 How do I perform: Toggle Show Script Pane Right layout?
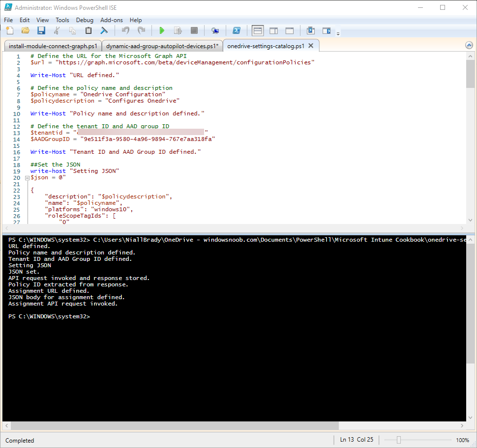click(274, 30)
